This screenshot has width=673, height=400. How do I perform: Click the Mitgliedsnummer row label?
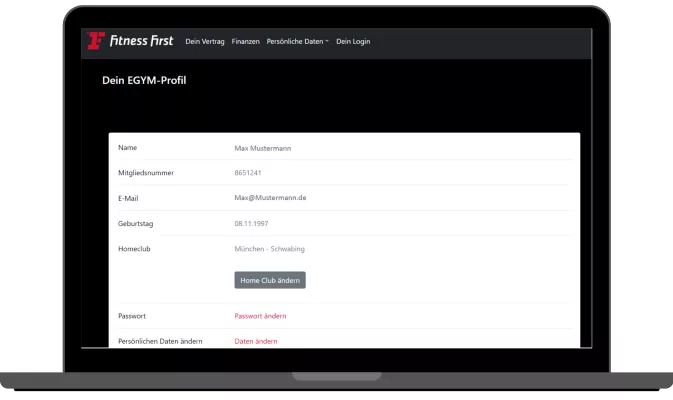point(146,173)
